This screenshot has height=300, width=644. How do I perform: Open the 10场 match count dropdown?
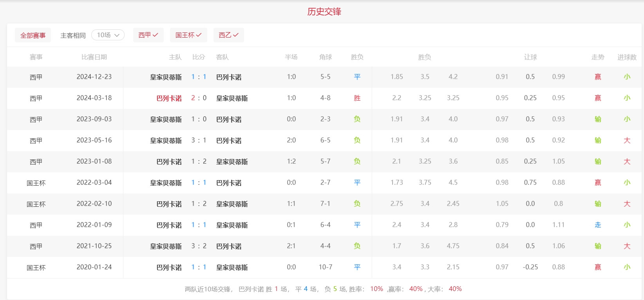(x=108, y=35)
